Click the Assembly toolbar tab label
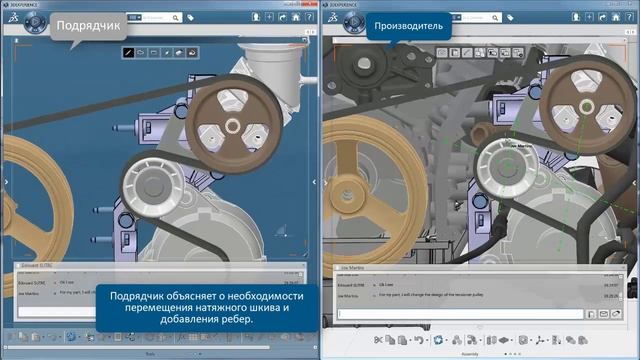Image resolution: width=640 pixels, height=360 pixels. (470, 354)
